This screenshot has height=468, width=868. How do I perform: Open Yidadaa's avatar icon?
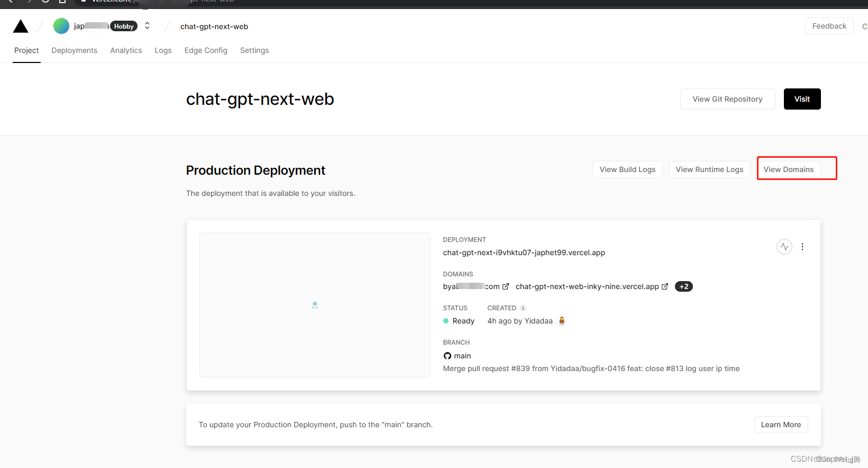point(562,321)
